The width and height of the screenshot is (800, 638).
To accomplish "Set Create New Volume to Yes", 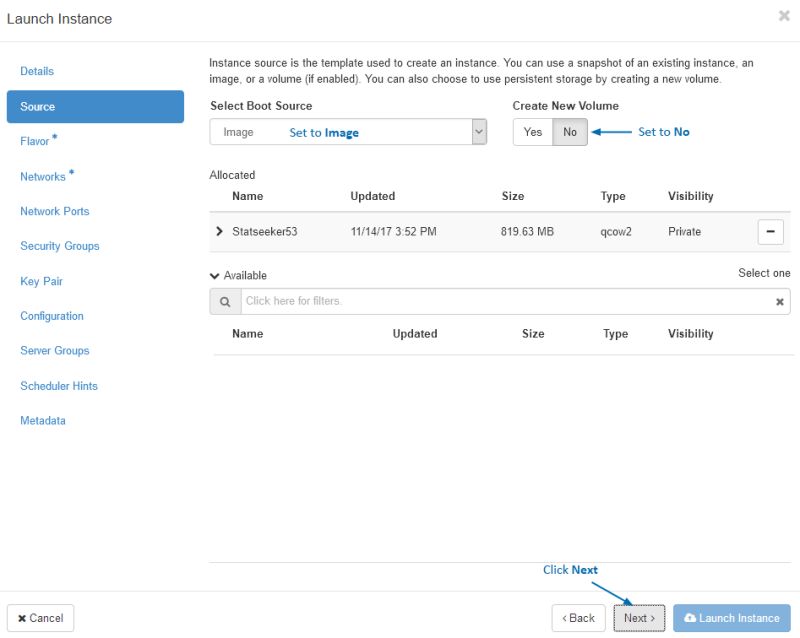I will 533,131.
